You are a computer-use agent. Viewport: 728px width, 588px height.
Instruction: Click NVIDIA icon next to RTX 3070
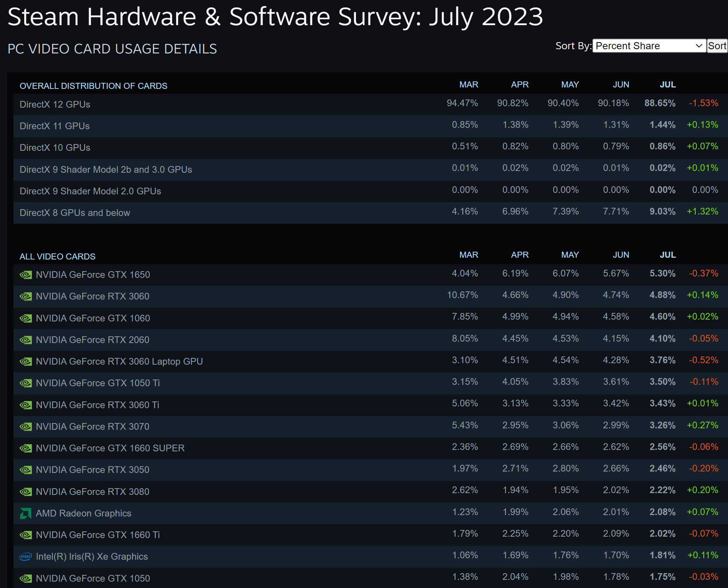tap(26, 427)
